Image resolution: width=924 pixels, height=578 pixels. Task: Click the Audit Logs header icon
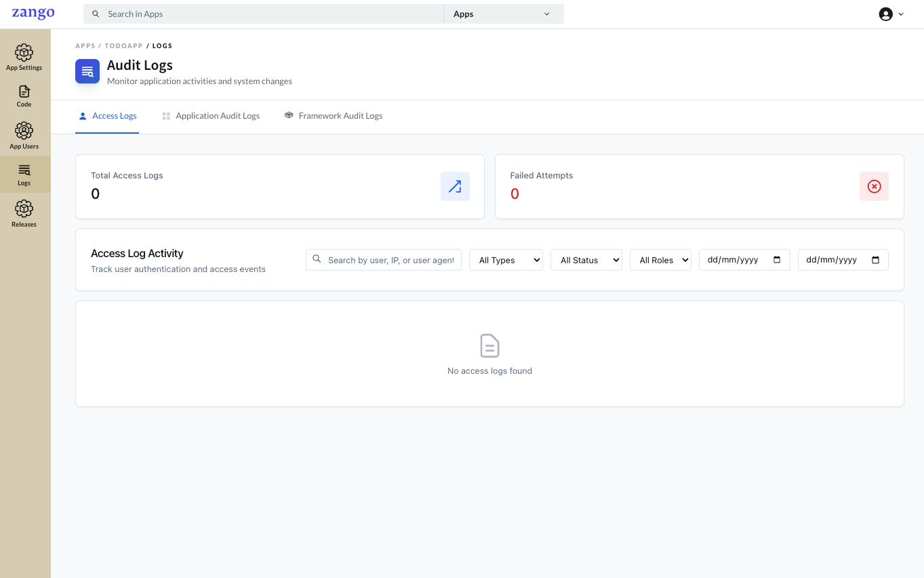point(87,71)
